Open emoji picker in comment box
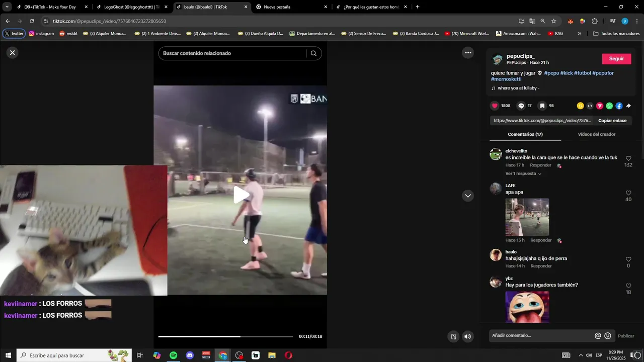 tap(608, 336)
